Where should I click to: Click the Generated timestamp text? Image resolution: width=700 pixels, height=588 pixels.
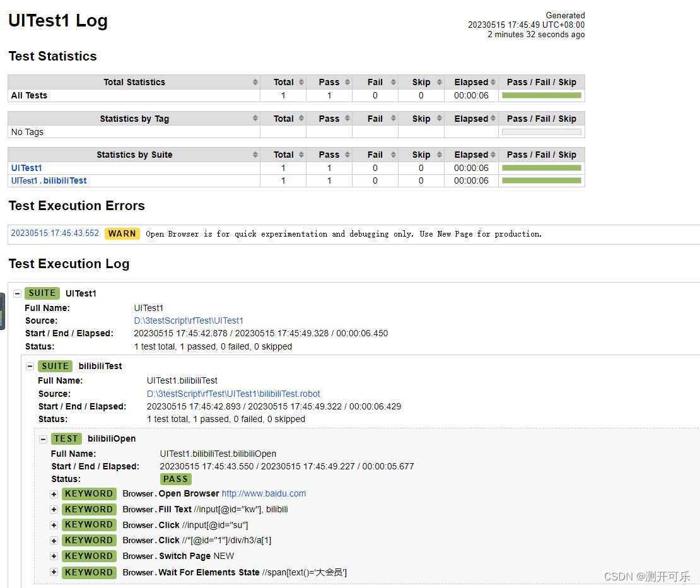(x=527, y=25)
